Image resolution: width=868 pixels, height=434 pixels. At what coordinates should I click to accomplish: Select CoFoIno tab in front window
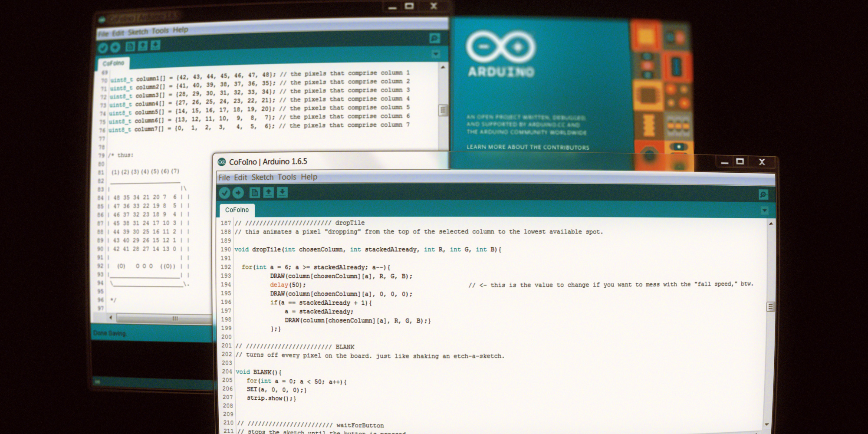click(237, 210)
